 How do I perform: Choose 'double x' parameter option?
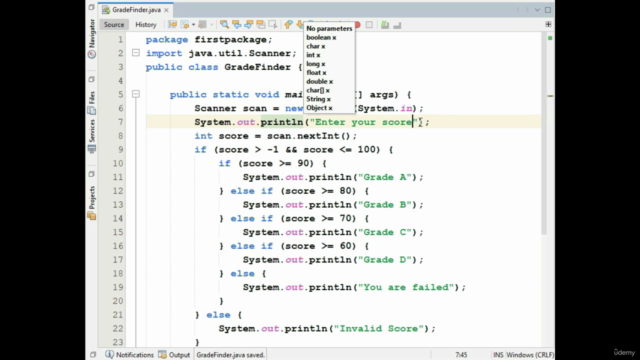point(320,82)
